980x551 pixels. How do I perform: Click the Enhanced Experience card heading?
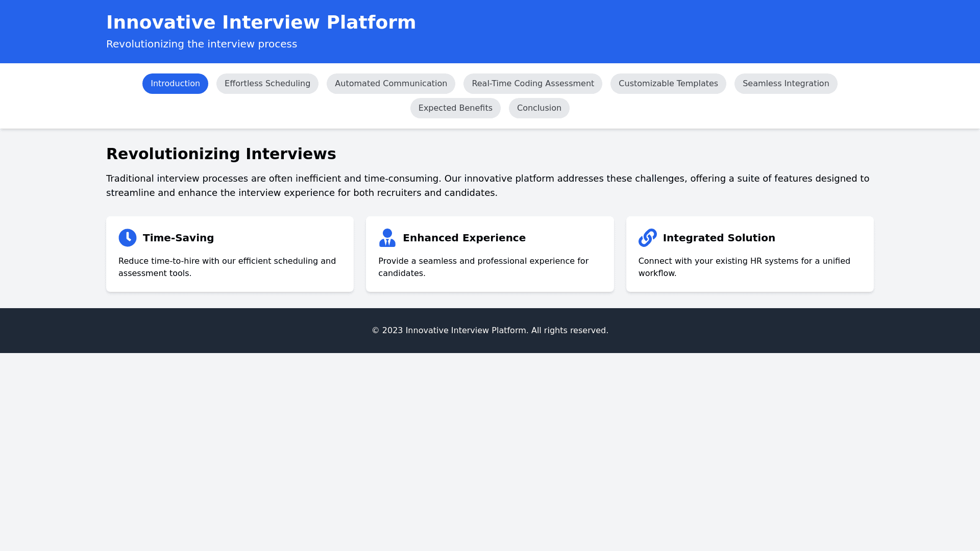[464, 238]
